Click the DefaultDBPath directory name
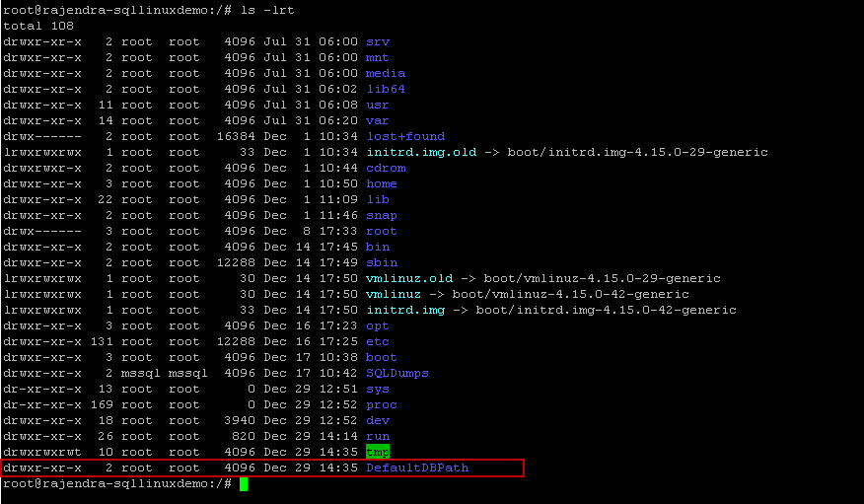The height and width of the screenshot is (504, 864). click(x=417, y=468)
